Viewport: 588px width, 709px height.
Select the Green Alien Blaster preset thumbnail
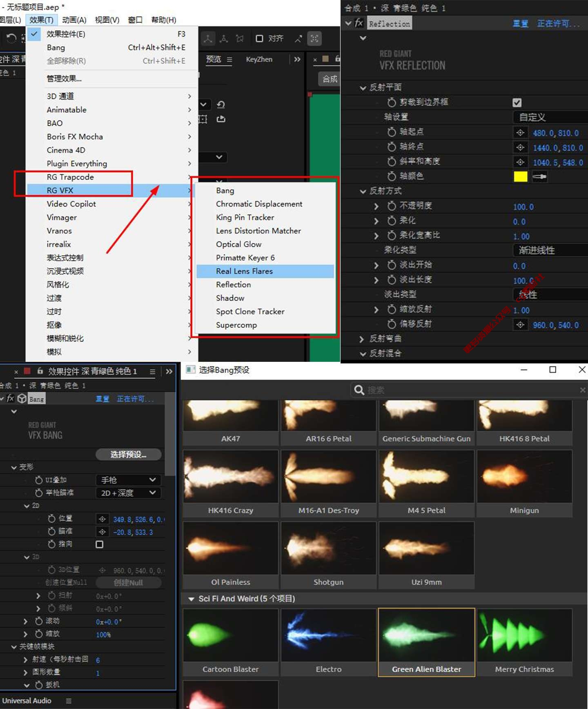click(x=427, y=642)
